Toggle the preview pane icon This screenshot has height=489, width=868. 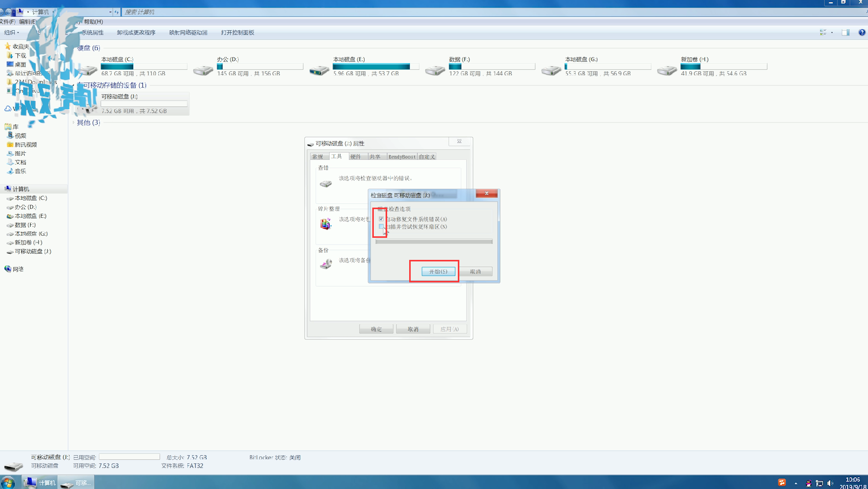tap(845, 32)
